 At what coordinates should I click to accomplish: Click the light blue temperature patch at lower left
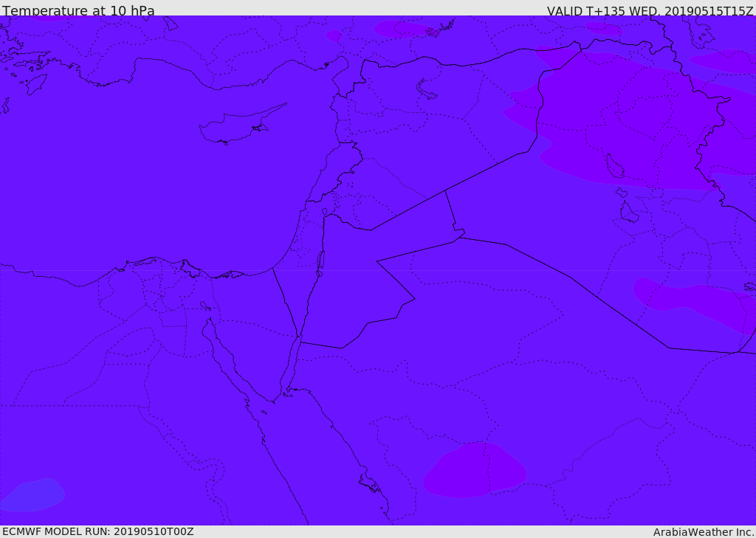tap(32, 495)
